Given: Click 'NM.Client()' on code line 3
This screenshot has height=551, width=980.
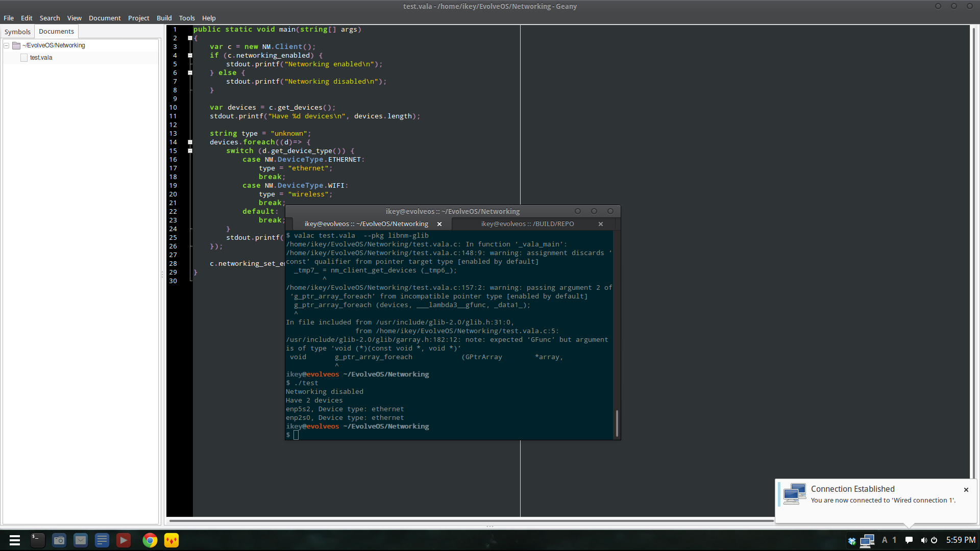Looking at the screenshot, I should [x=286, y=47].
